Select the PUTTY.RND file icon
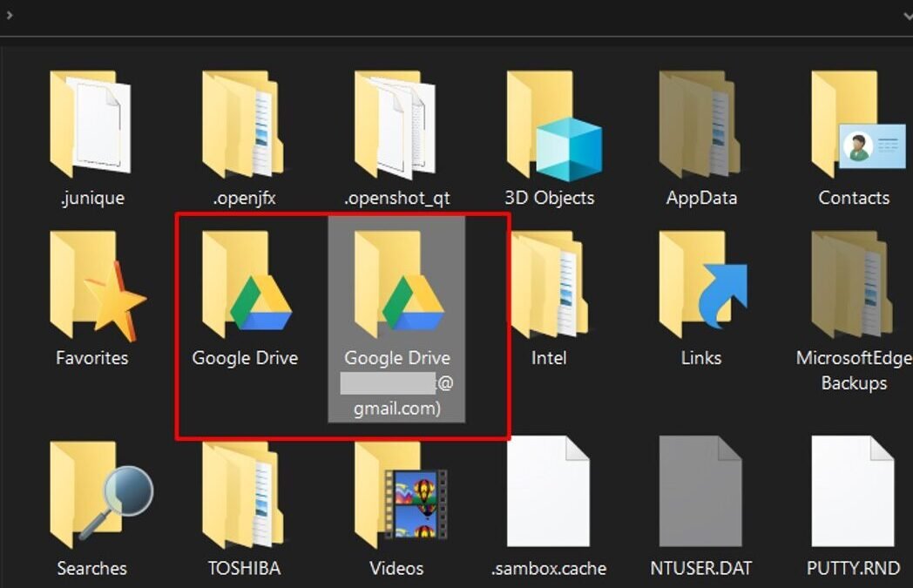Viewport: 913px width, 588px height. click(853, 490)
